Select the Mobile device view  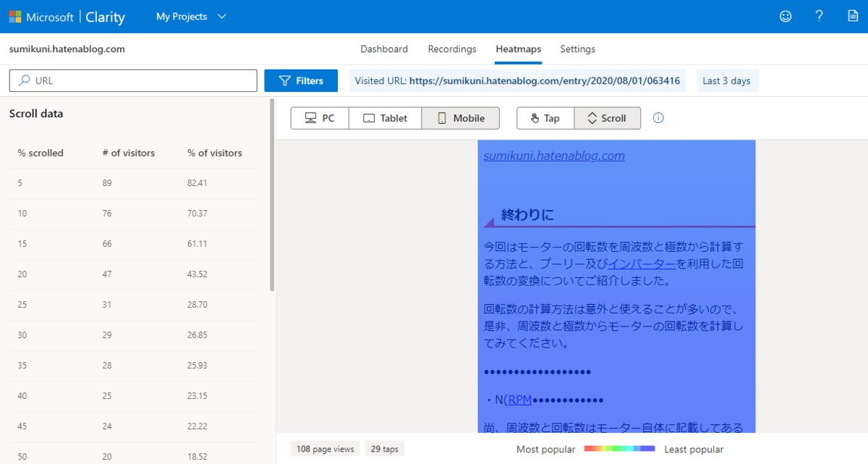click(460, 117)
